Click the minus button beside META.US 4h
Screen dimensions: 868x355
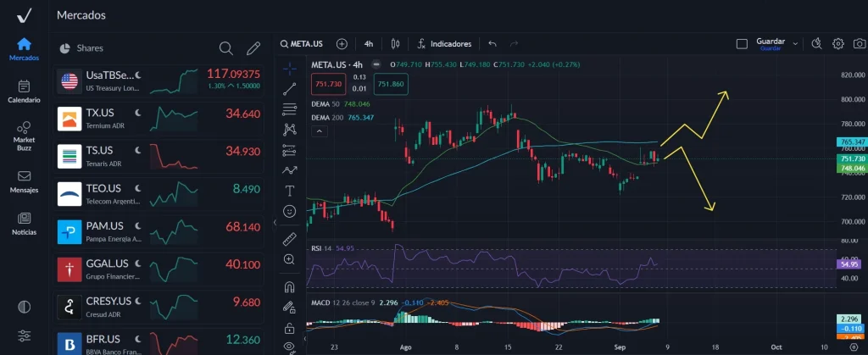pos(376,64)
